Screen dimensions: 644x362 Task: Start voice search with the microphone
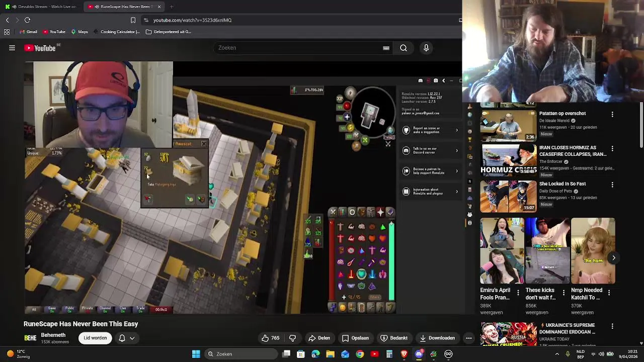click(426, 48)
